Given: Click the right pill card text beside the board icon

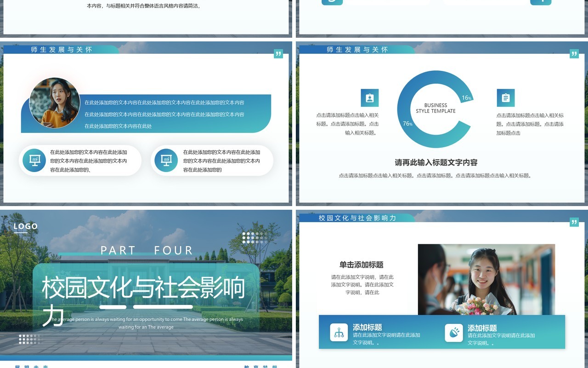Looking at the screenshot, I should click(221, 161).
